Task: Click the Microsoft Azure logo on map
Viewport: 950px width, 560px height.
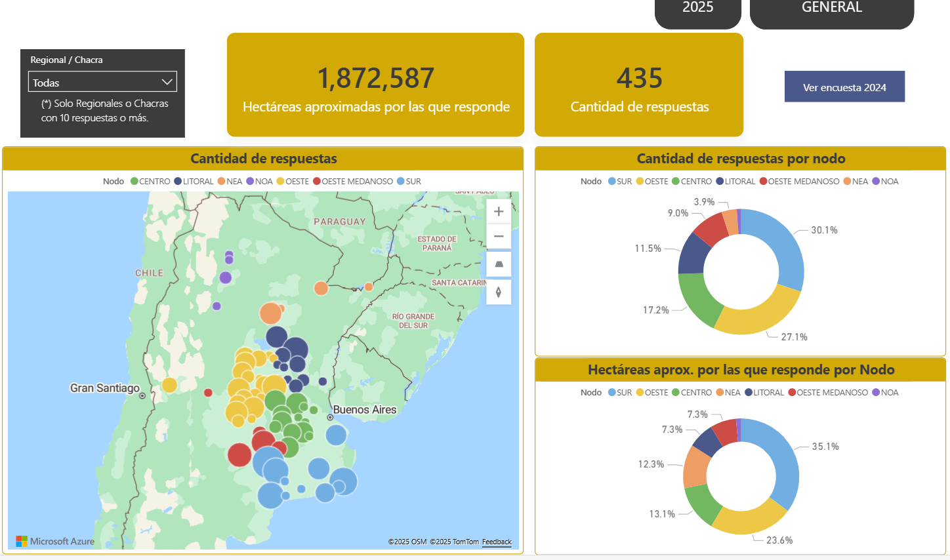Action: (x=55, y=541)
